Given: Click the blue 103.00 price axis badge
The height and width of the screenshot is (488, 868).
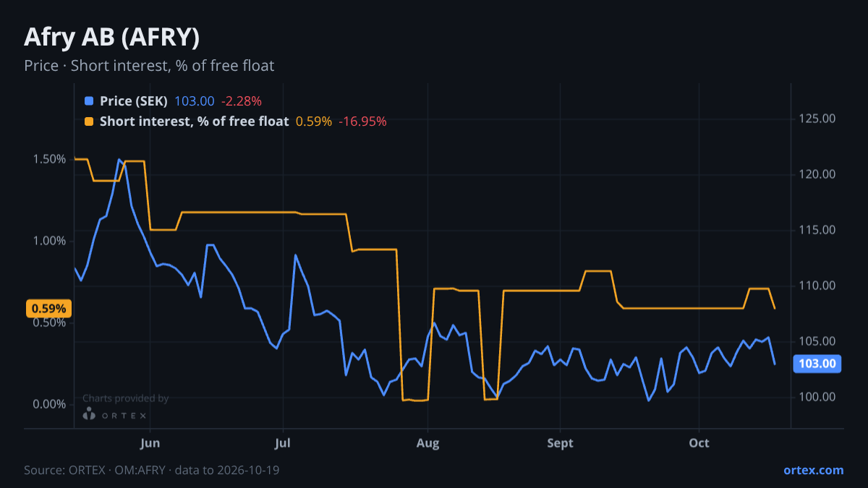Looking at the screenshot, I should click(x=817, y=364).
